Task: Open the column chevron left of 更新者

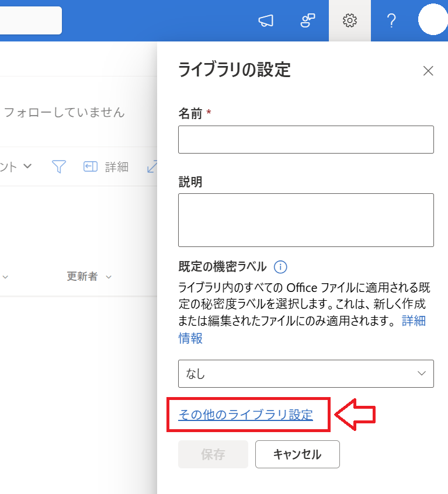Action: [x=5, y=277]
